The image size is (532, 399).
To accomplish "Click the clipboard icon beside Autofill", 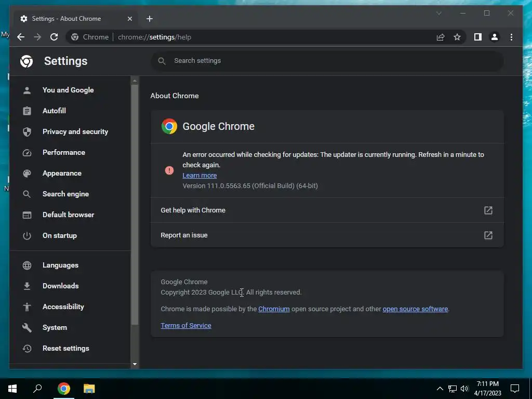I will [x=27, y=111].
